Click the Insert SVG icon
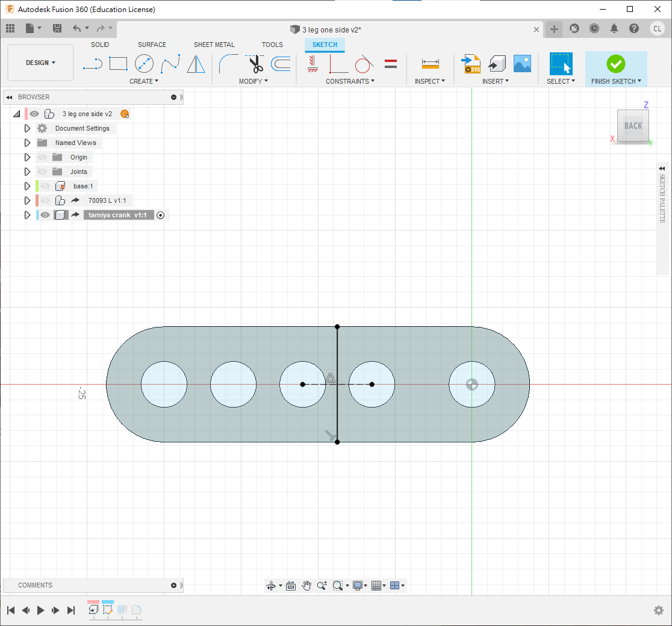 coord(470,63)
